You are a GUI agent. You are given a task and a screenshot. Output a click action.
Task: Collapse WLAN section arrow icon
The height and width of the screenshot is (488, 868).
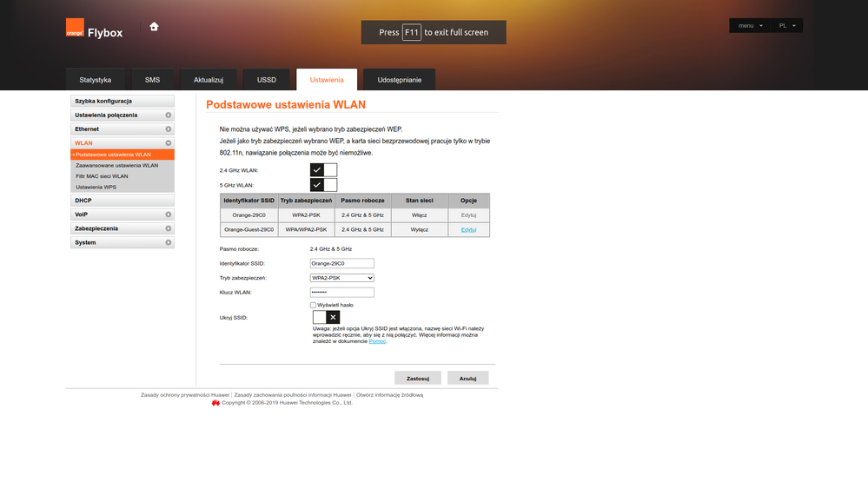(x=169, y=142)
